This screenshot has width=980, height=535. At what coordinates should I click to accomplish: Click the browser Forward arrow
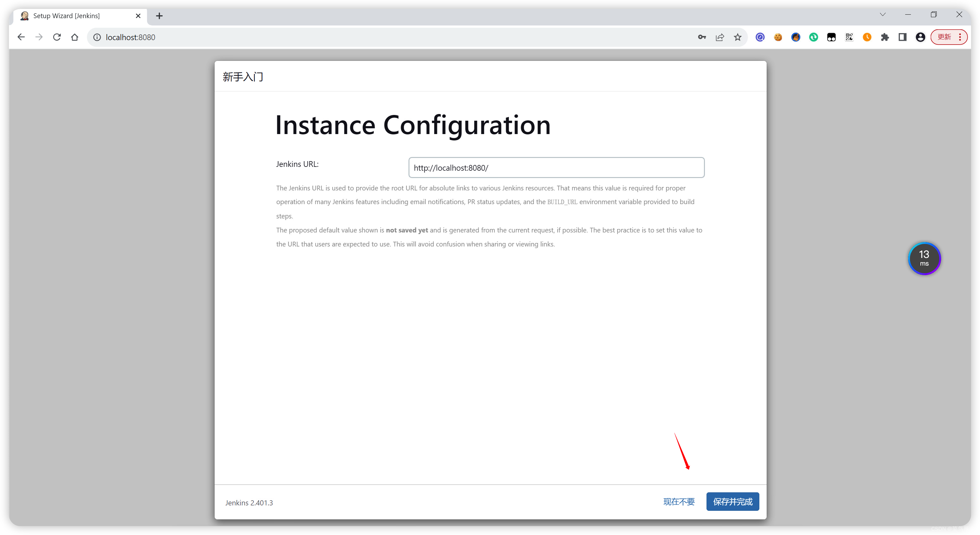coord(39,37)
